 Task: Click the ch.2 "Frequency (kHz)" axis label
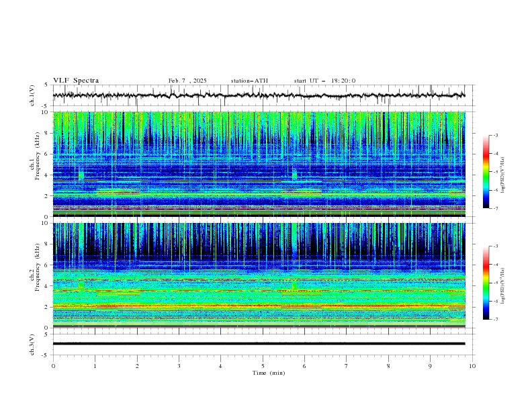coord(37,267)
